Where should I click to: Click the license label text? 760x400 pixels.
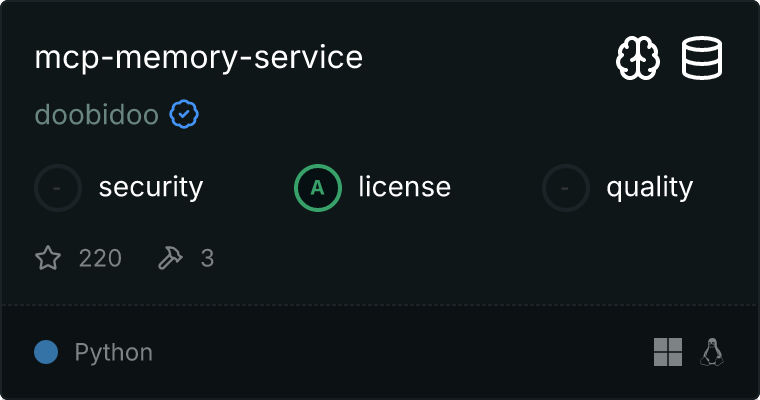pos(404,187)
